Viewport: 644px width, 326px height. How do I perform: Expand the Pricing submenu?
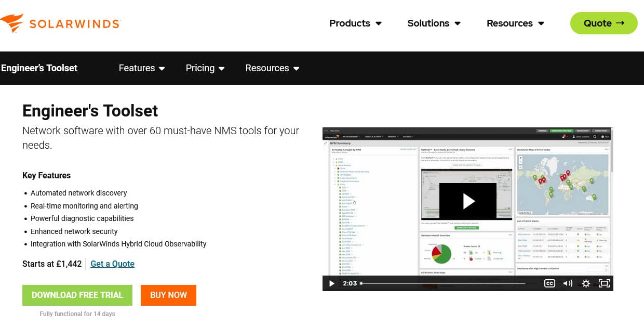tap(205, 68)
